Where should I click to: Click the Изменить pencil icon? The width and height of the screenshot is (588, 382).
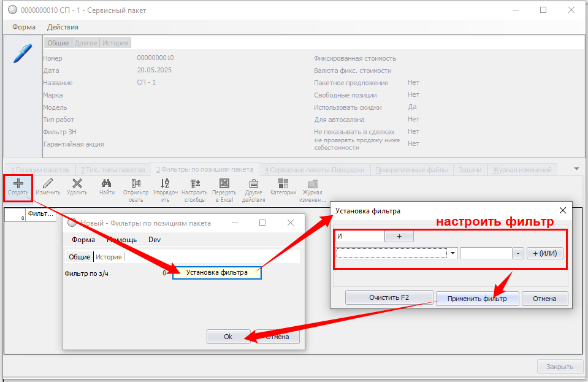(47, 184)
